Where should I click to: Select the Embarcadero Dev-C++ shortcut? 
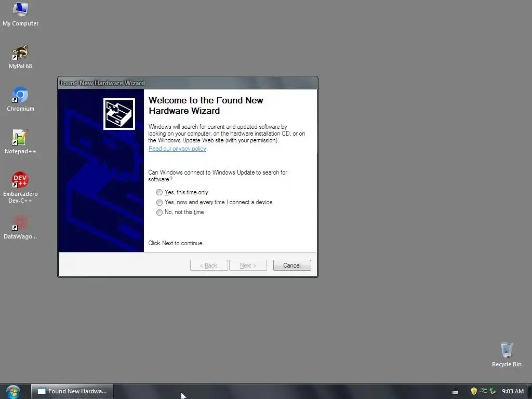pos(20,188)
